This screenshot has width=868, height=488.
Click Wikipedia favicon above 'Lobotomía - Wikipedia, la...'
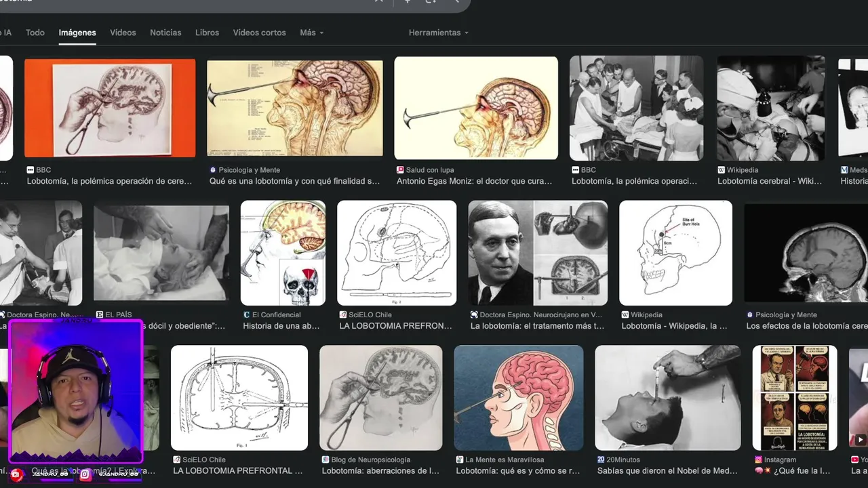click(625, 315)
